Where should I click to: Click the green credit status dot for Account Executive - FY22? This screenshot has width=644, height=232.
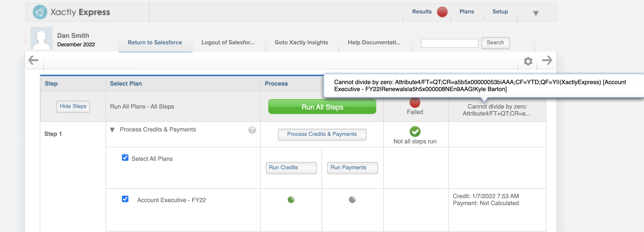[291, 199]
